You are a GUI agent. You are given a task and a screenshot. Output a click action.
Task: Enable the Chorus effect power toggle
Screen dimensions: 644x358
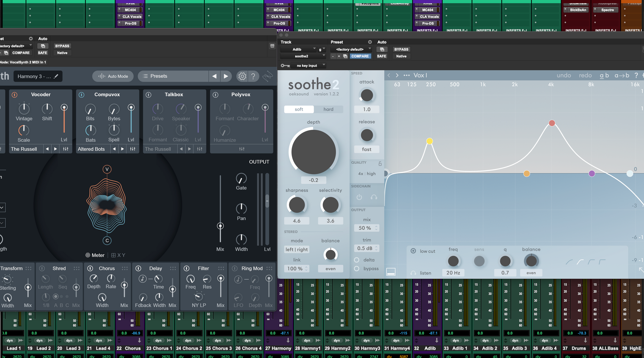tap(90, 268)
